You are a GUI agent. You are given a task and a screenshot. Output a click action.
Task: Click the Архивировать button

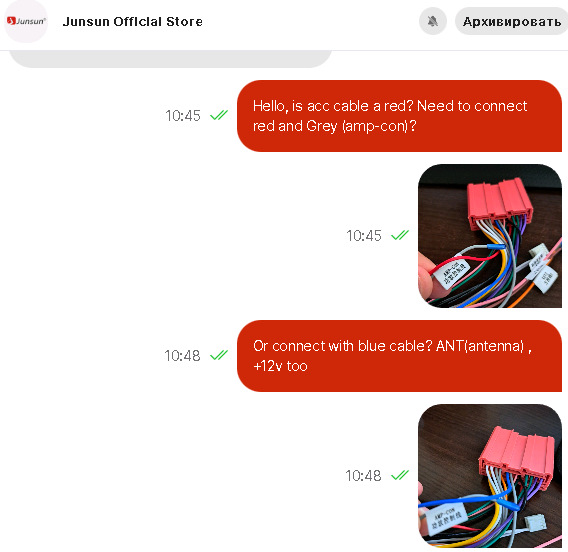coord(511,21)
